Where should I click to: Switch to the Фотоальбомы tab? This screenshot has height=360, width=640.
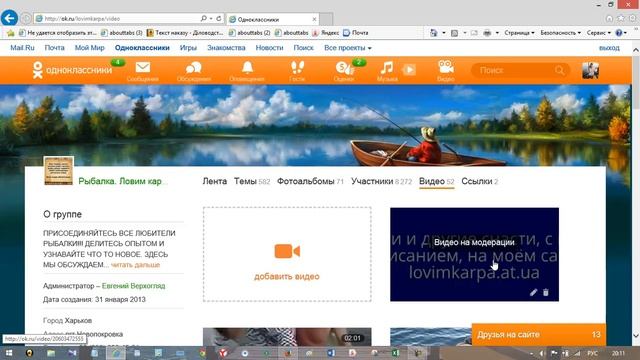click(310, 181)
